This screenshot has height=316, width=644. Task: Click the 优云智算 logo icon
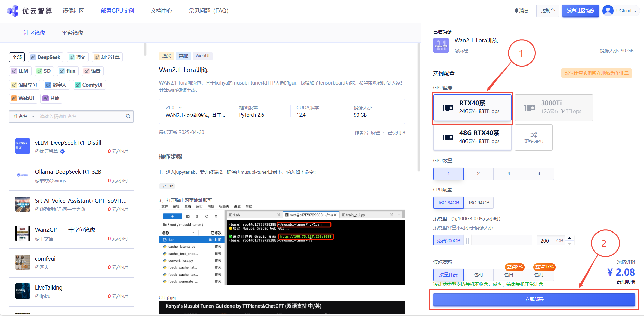point(13,11)
